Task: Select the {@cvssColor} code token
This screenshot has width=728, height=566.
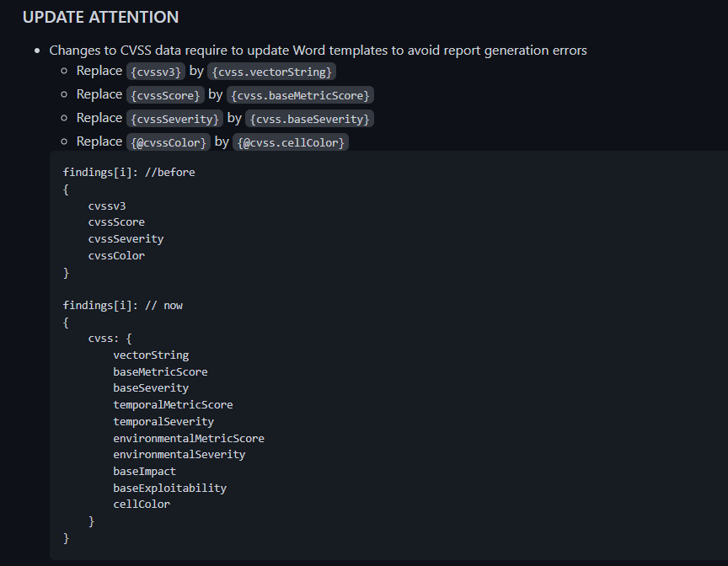Action: click(169, 142)
